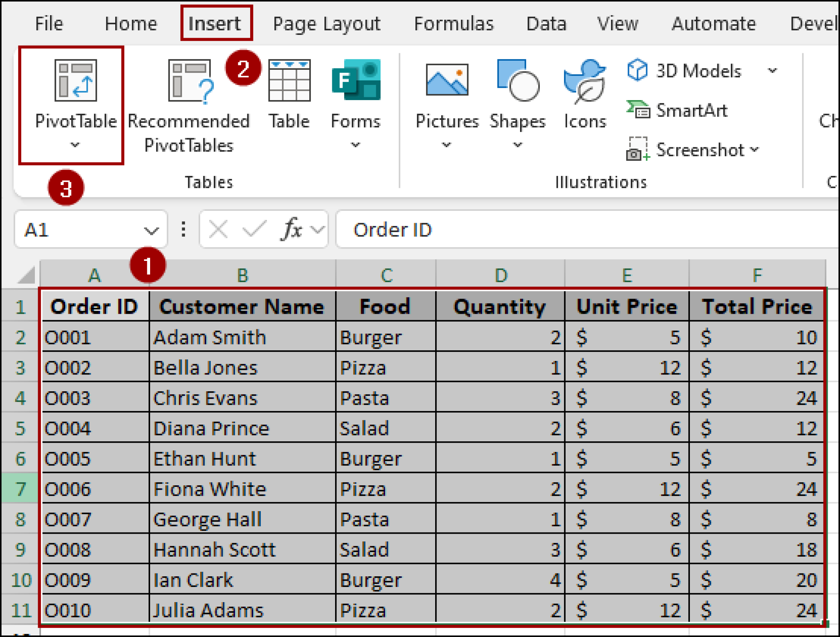Select cell A1 containing Order ID

[x=94, y=307]
